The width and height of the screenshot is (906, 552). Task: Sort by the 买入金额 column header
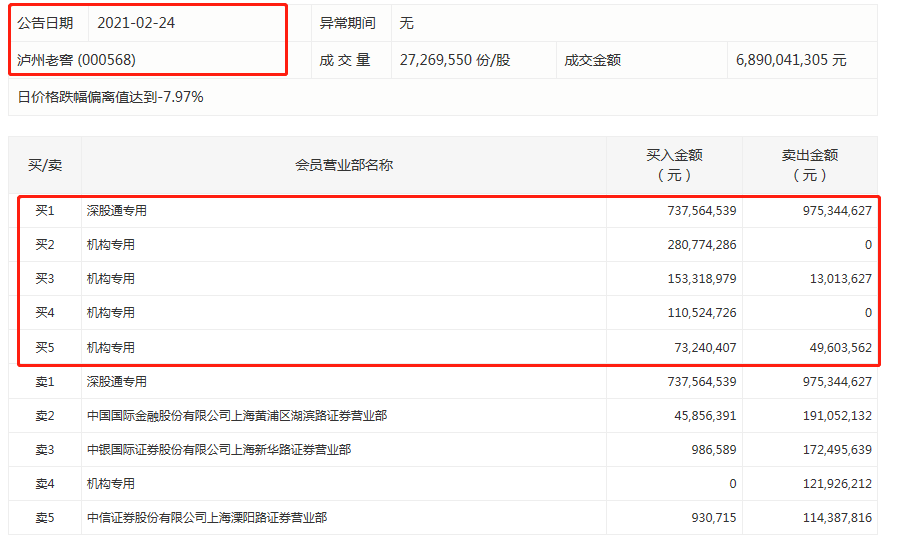(x=674, y=165)
